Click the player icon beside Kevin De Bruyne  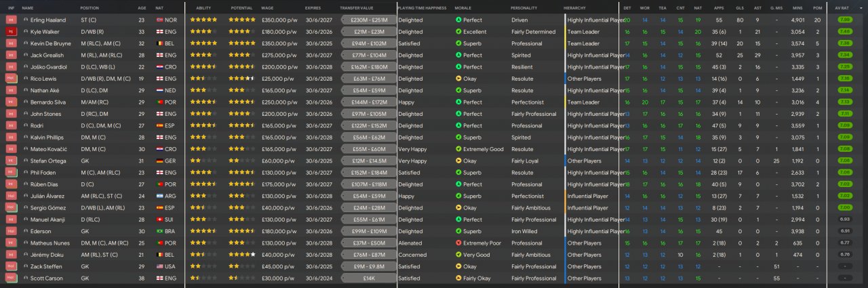point(26,43)
